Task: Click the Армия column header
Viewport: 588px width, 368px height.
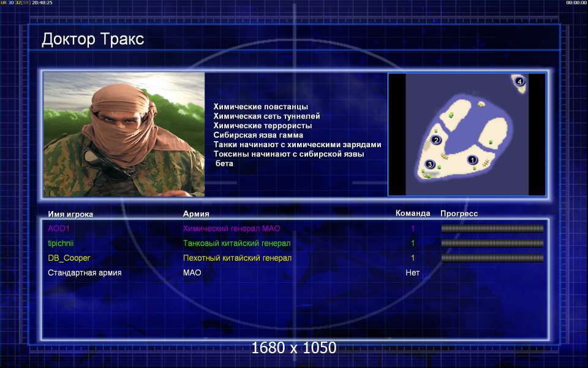Action: point(196,213)
